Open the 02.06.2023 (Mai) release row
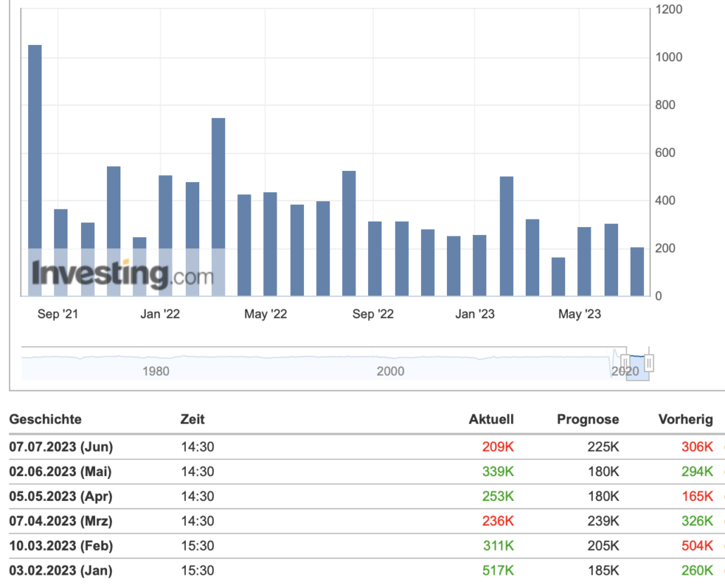 (61, 471)
